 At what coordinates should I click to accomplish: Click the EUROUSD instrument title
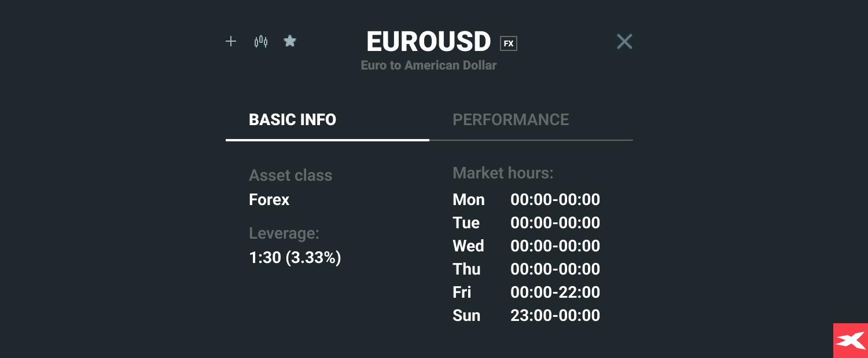(x=428, y=41)
